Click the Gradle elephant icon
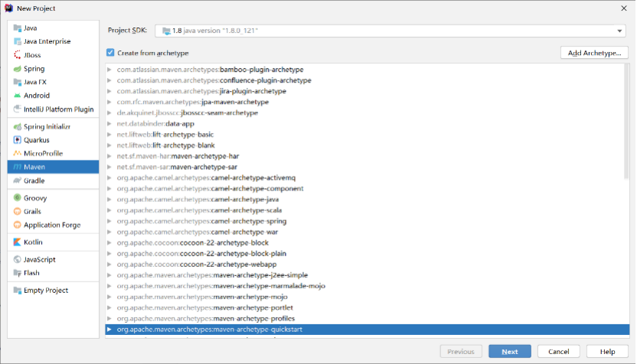Screen dimensions: 637x364 point(17,180)
